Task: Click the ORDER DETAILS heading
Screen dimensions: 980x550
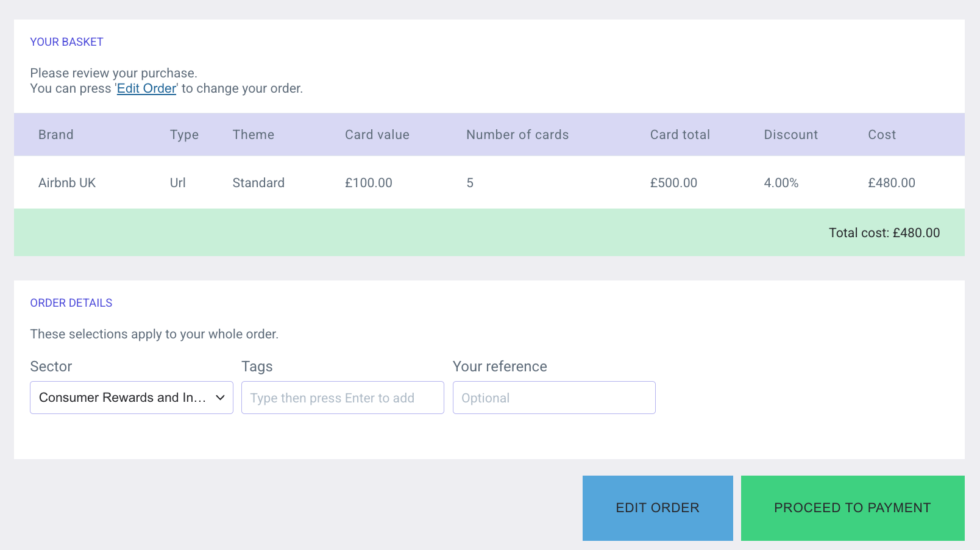Action: click(x=71, y=303)
